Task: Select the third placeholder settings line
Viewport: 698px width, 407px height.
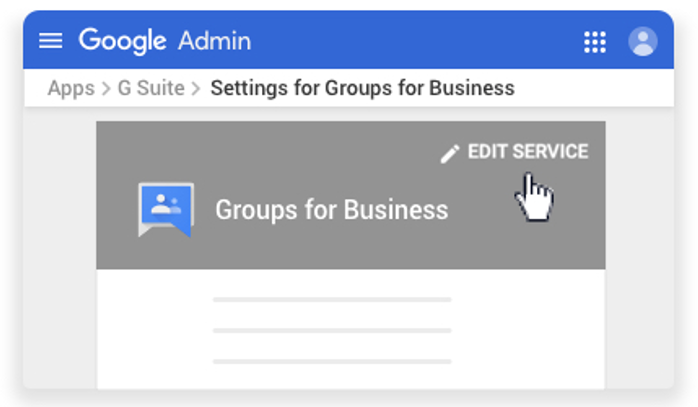Action: [332, 361]
